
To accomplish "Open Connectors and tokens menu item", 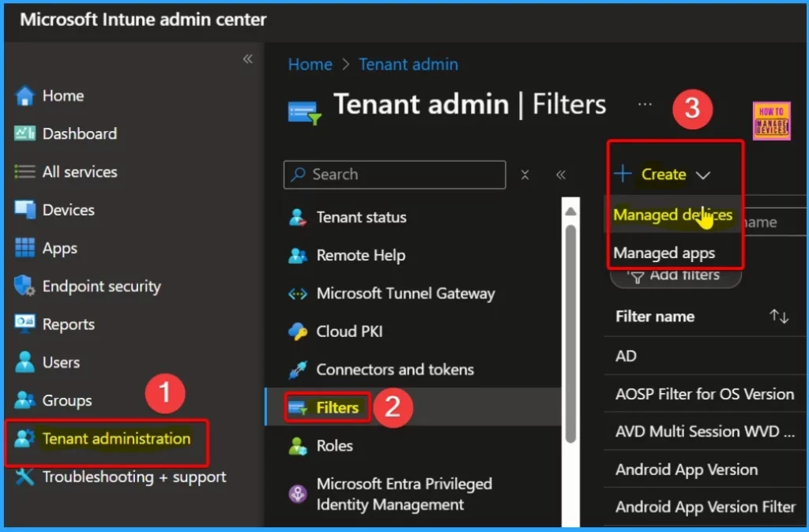I will 395,369.
